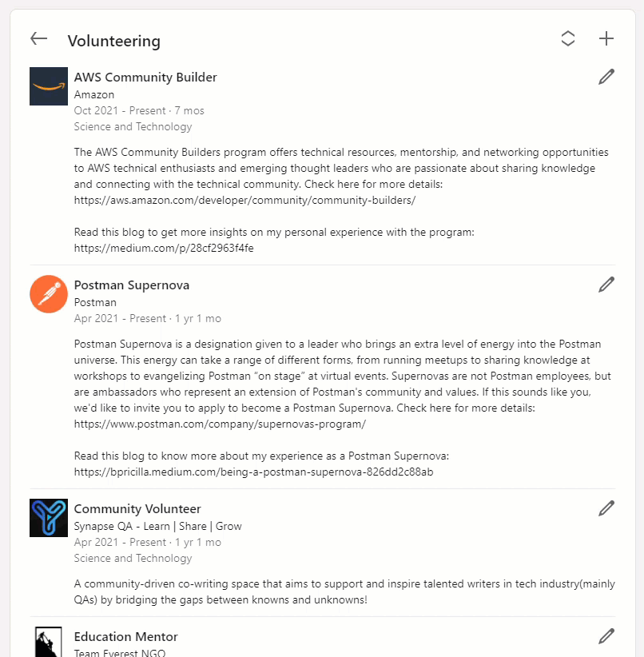Viewport: 644px width, 657px height.
Task: Open the medium.com/p/28cf2963f4fe blog link
Action: click(164, 248)
